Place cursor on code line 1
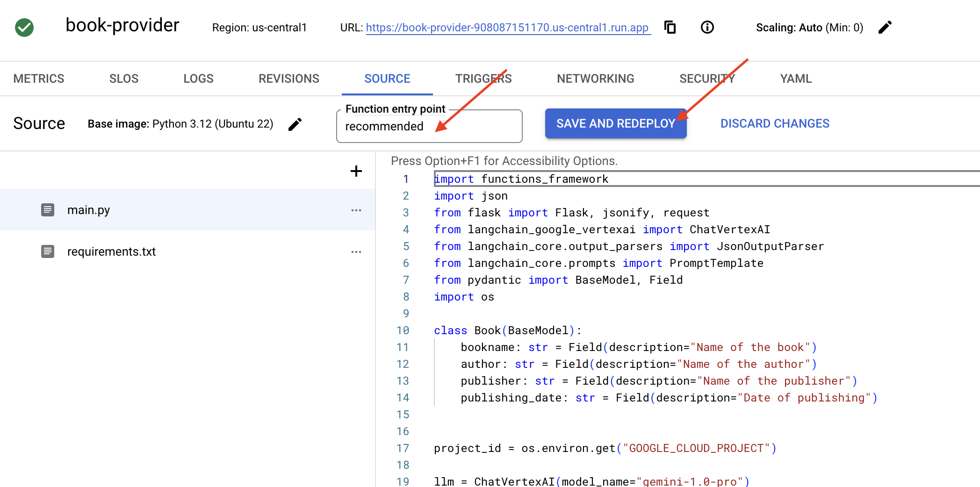The image size is (980, 487). [x=655, y=179]
